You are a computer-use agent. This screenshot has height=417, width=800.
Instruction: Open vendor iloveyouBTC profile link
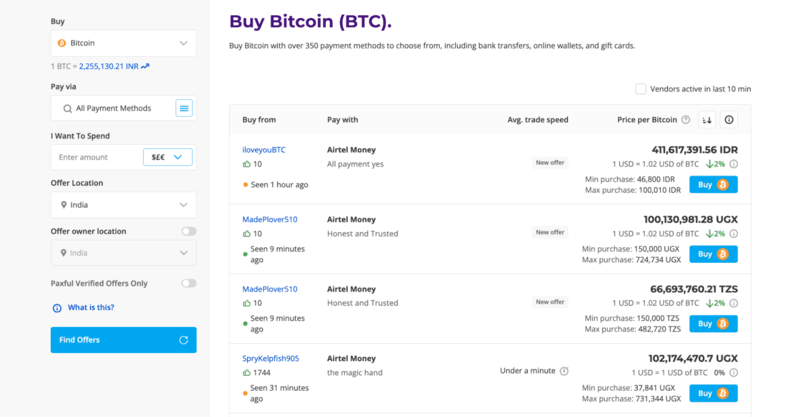click(x=264, y=150)
